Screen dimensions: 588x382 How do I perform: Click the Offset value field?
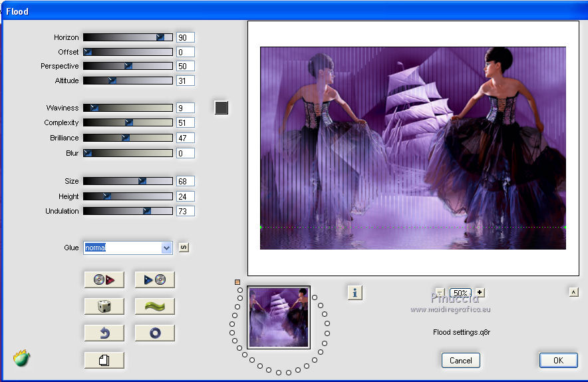pyautogui.click(x=186, y=52)
